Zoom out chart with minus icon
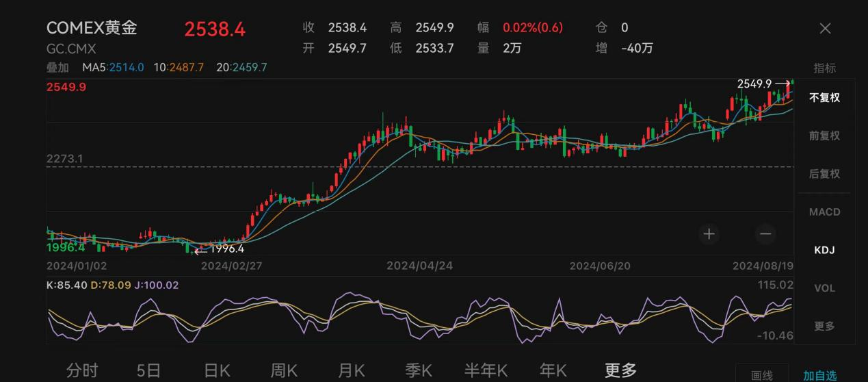This screenshot has height=382, width=868. [765, 234]
